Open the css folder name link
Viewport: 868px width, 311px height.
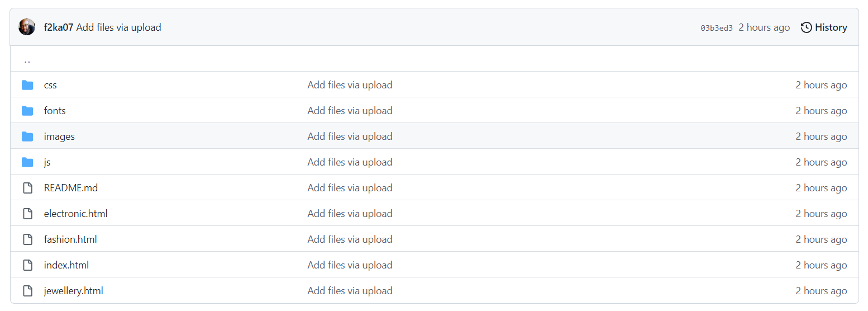pyautogui.click(x=50, y=85)
